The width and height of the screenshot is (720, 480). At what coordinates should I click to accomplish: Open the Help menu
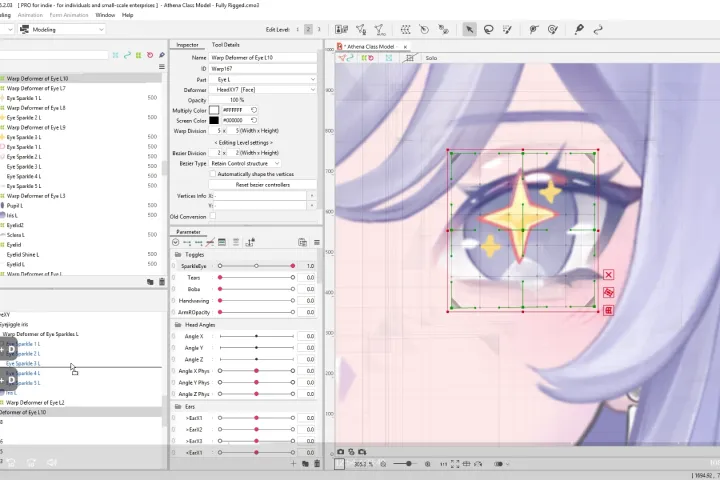click(x=128, y=15)
